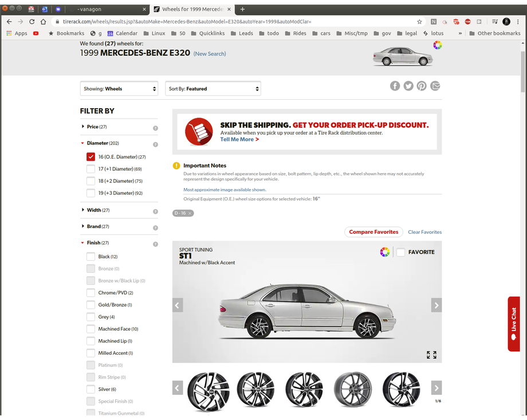This screenshot has width=527, height=420.
Task: Share results on Twitter icon
Action: pos(408,86)
